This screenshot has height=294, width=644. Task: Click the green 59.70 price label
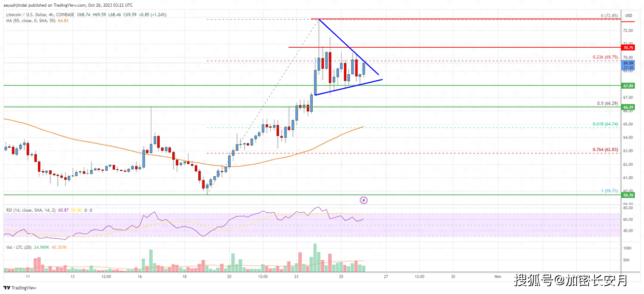(x=628, y=195)
